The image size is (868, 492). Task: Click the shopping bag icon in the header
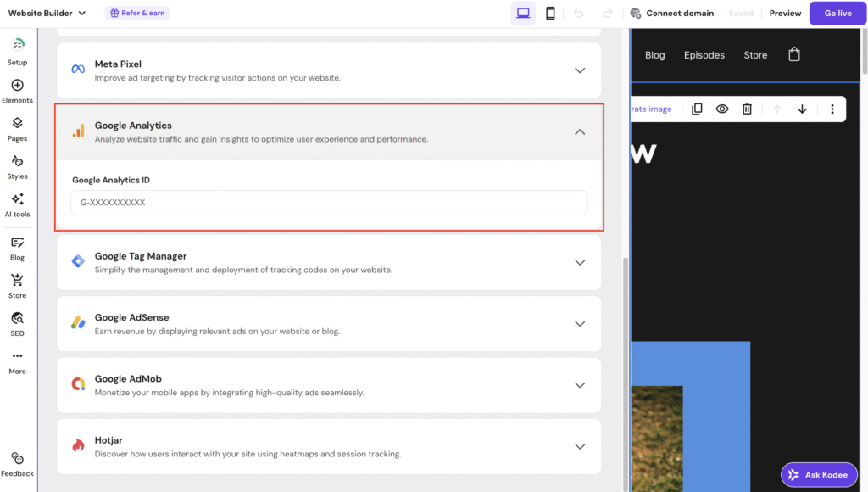tap(794, 53)
